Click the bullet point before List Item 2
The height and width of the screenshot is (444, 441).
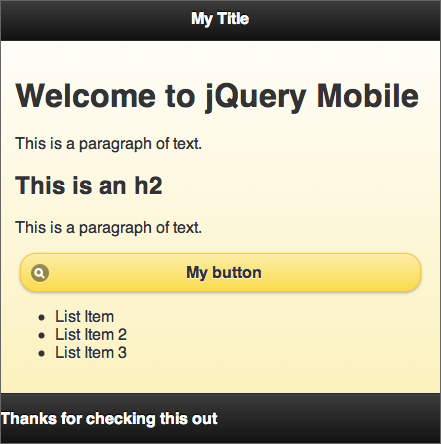point(41,335)
